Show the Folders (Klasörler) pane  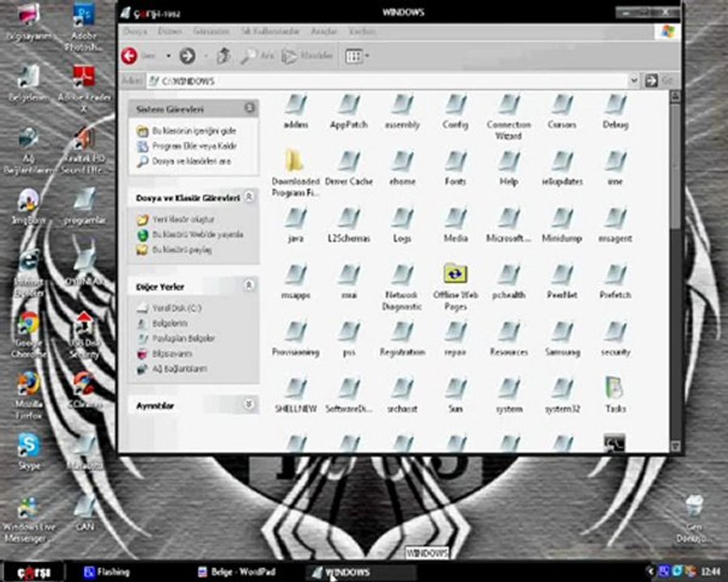click(307, 56)
